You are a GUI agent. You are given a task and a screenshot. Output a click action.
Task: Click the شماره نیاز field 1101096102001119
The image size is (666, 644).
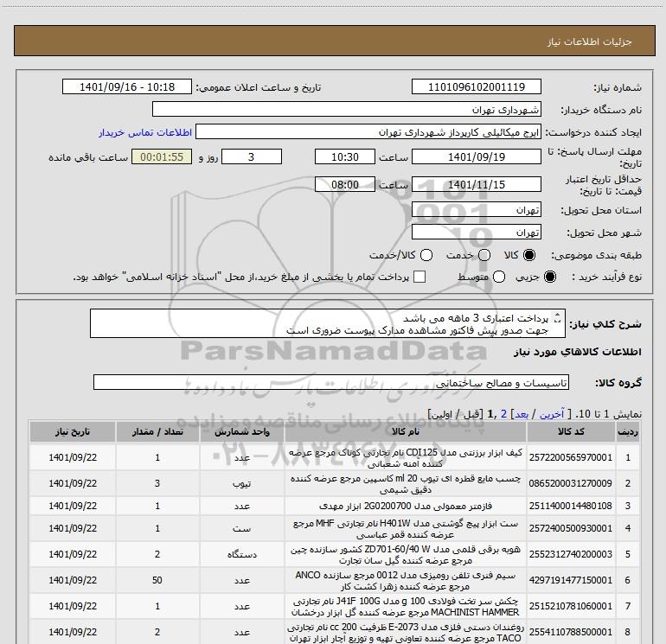(x=476, y=86)
